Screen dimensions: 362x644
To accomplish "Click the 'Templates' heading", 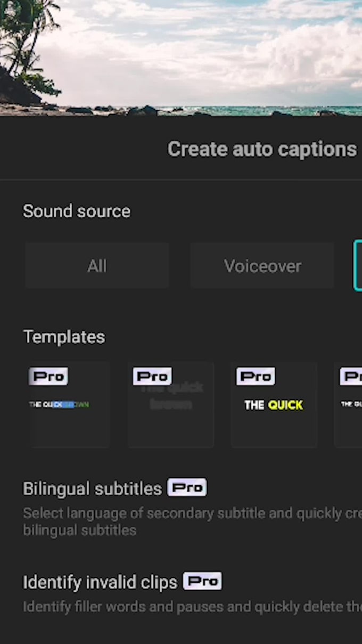I will click(x=64, y=337).
